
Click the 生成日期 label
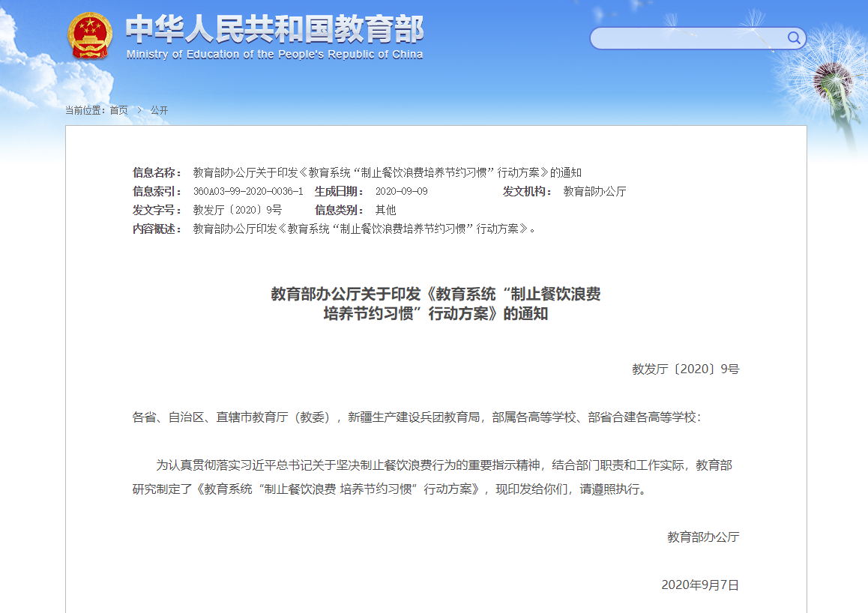coord(339,191)
